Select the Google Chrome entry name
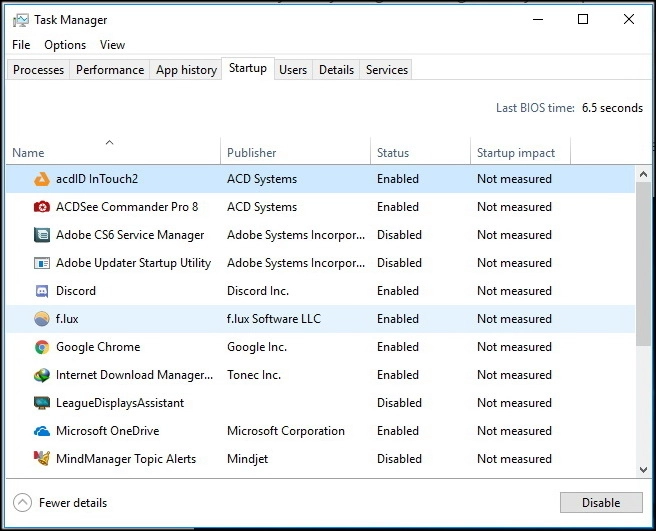The width and height of the screenshot is (656, 531). click(x=98, y=347)
